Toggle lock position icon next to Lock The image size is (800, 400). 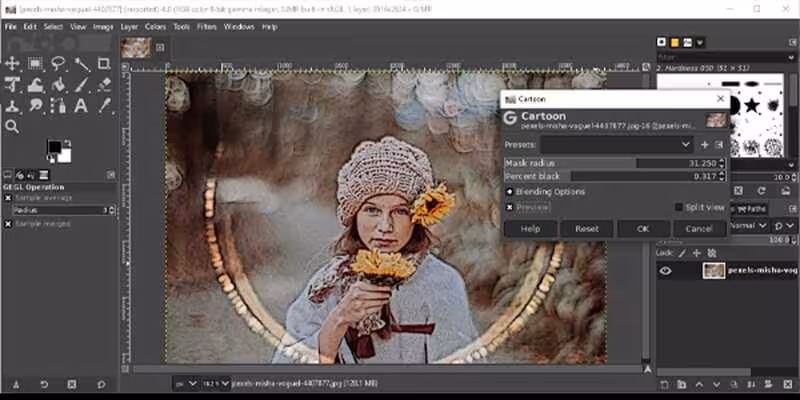[696, 253]
